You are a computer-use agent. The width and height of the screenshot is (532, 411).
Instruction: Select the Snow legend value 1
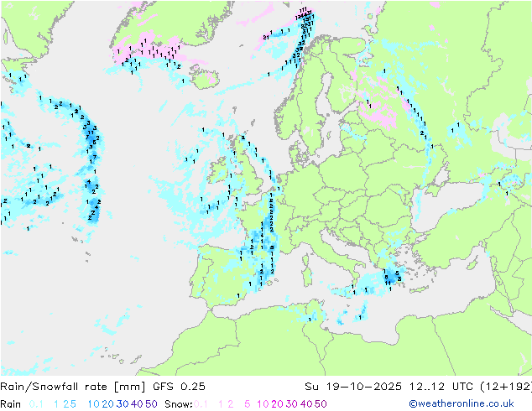click(x=221, y=404)
